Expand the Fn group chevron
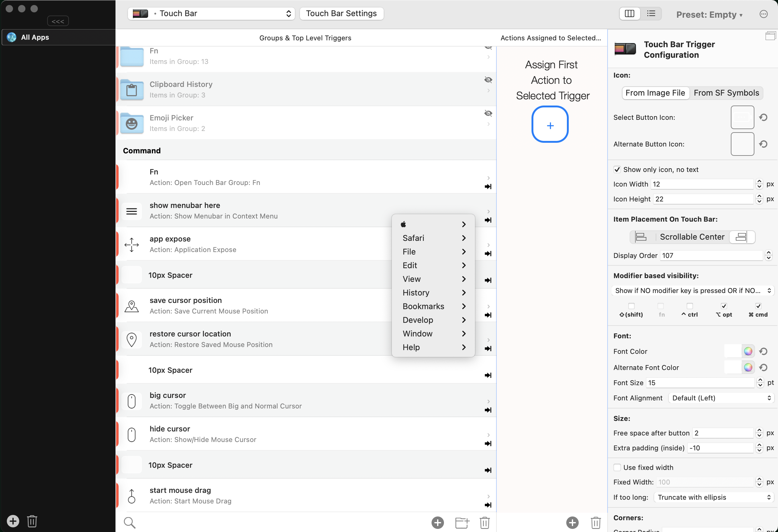Screen dimensions: 778x532 point(488,57)
